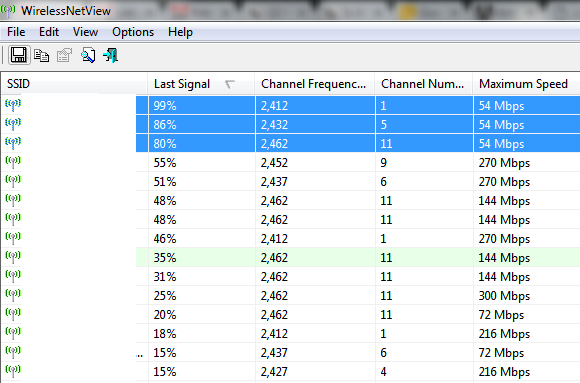The width and height of the screenshot is (580, 383).
Task: Click the 20% signal value
Action: 165,315
